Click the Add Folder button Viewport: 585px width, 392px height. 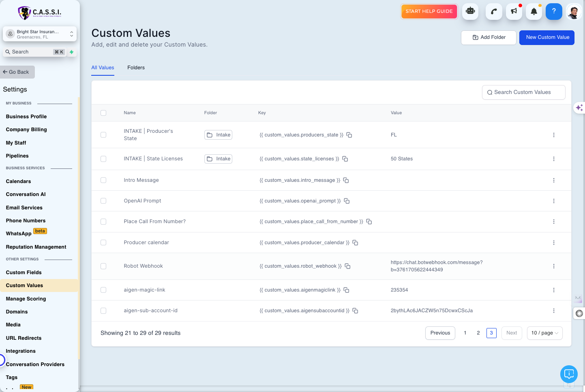click(x=489, y=38)
